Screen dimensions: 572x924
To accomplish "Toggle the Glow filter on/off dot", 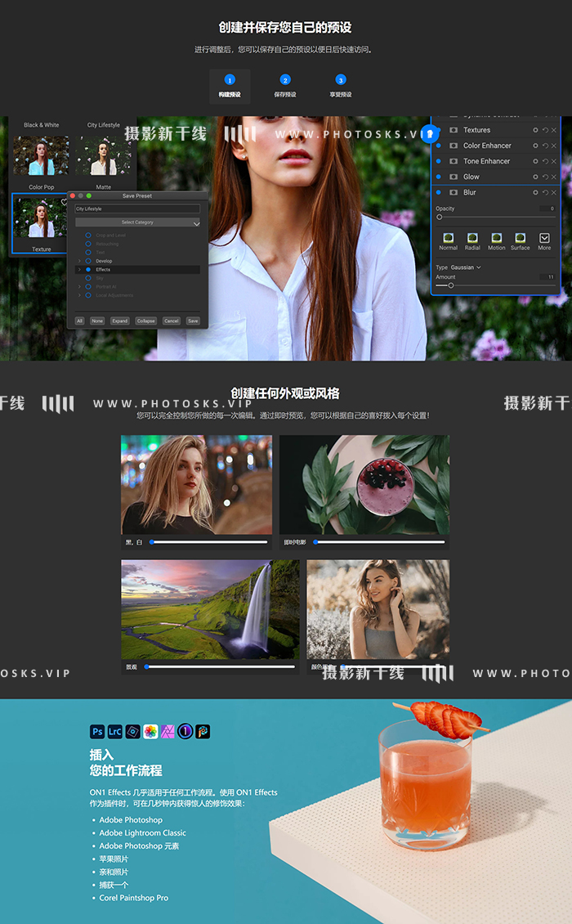I will (438, 177).
